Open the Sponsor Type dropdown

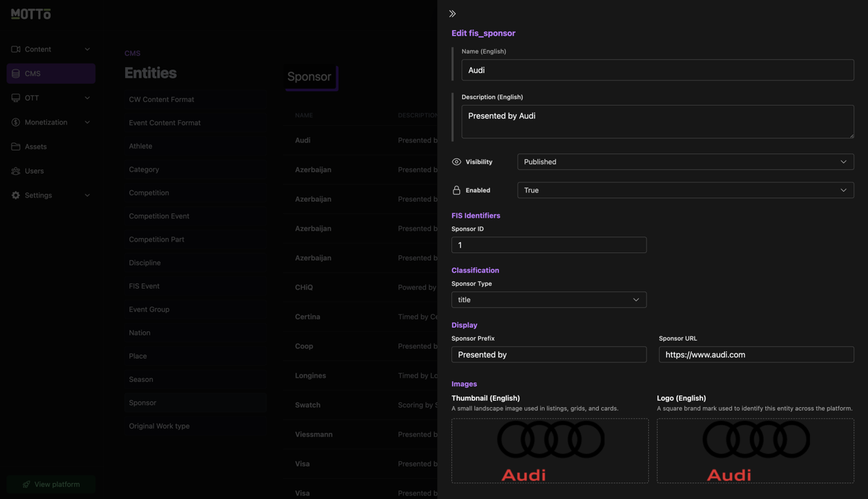click(549, 299)
